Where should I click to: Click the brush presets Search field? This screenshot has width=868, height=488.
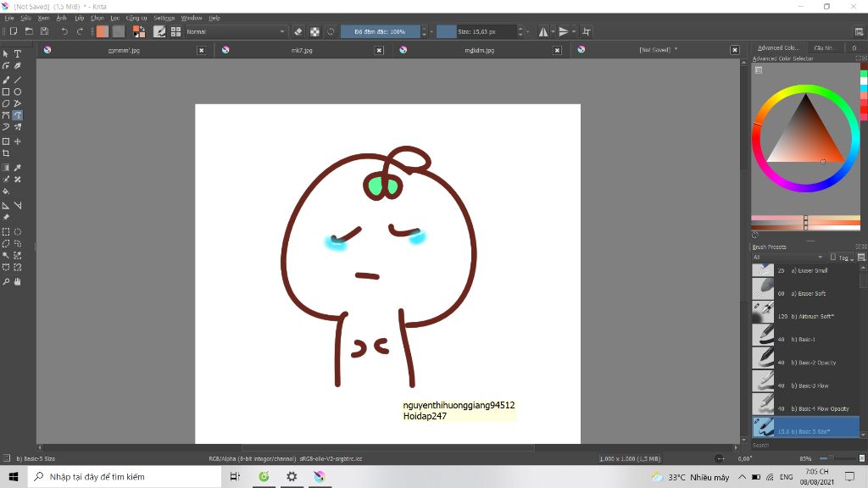pyautogui.click(x=805, y=445)
